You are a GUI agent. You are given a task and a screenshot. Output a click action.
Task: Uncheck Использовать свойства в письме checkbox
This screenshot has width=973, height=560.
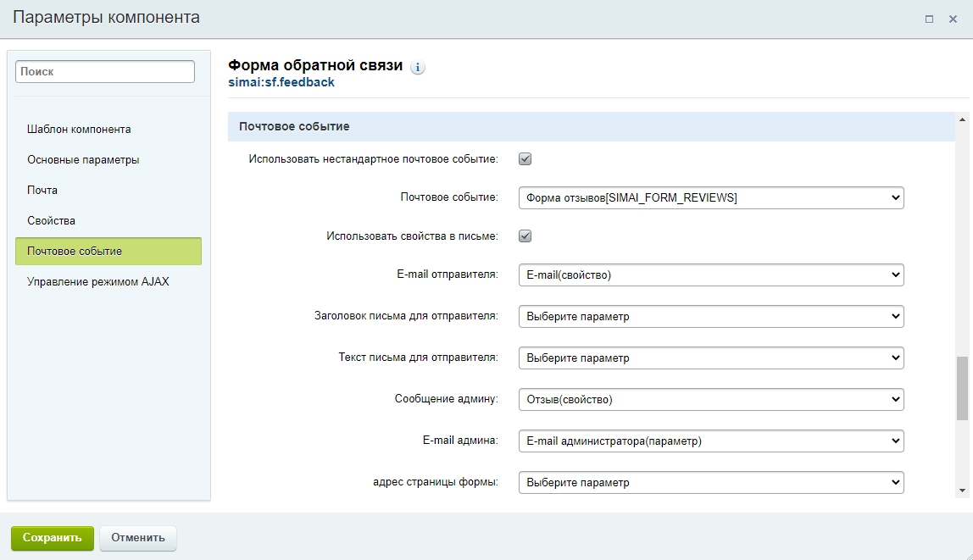[x=525, y=236]
